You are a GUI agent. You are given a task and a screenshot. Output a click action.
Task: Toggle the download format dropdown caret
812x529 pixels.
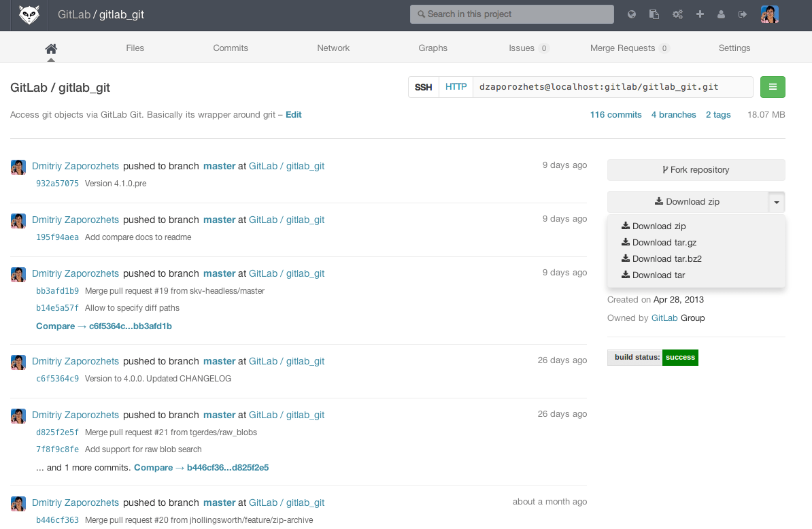[x=777, y=202]
